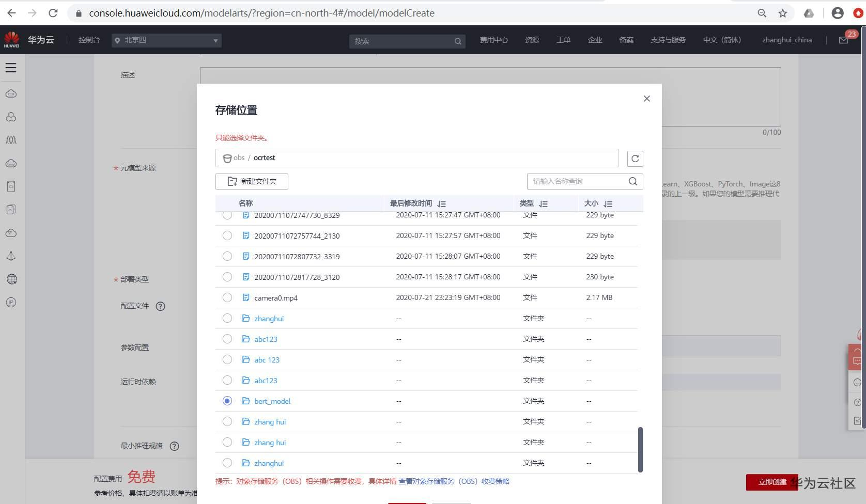Click the obs bucket icon in the path bar

pyautogui.click(x=227, y=158)
